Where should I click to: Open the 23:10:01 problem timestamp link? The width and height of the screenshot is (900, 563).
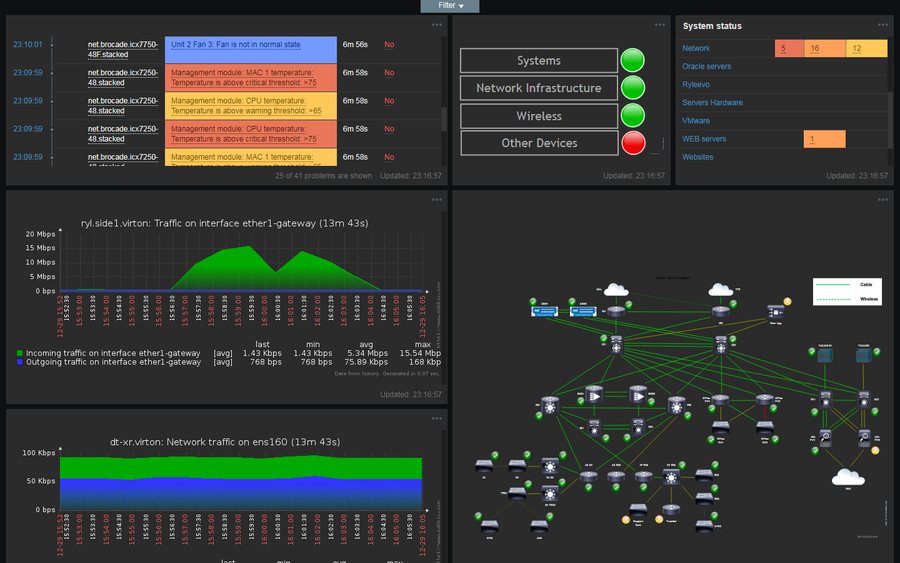click(x=28, y=44)
